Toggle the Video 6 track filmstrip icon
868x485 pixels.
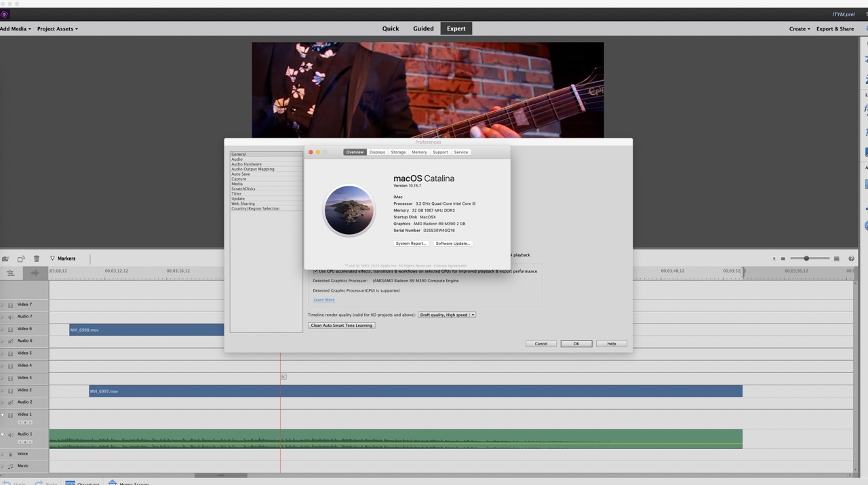pyautogui.click(x=10, y=329)
